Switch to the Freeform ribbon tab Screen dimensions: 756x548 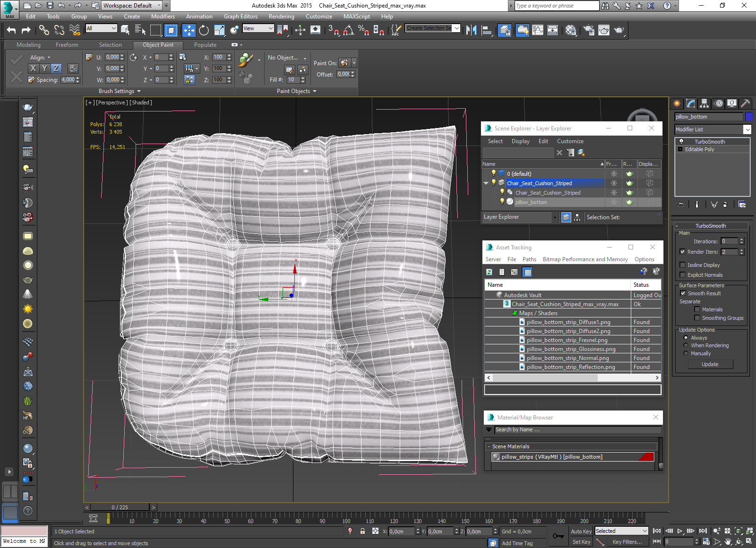pyautogui.click(x=67, y=45)
